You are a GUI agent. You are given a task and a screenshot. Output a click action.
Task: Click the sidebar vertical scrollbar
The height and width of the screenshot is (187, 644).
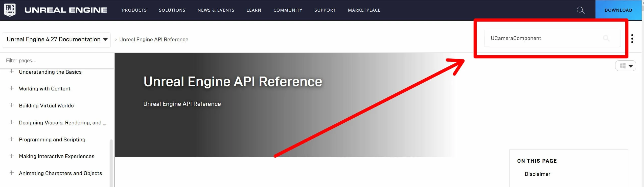click(111, 163)
